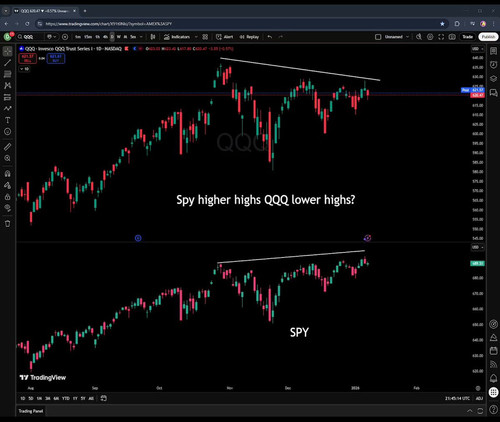Open the go to date calendar icon
This screenshot has width=500, height=422.
point(104,398)
